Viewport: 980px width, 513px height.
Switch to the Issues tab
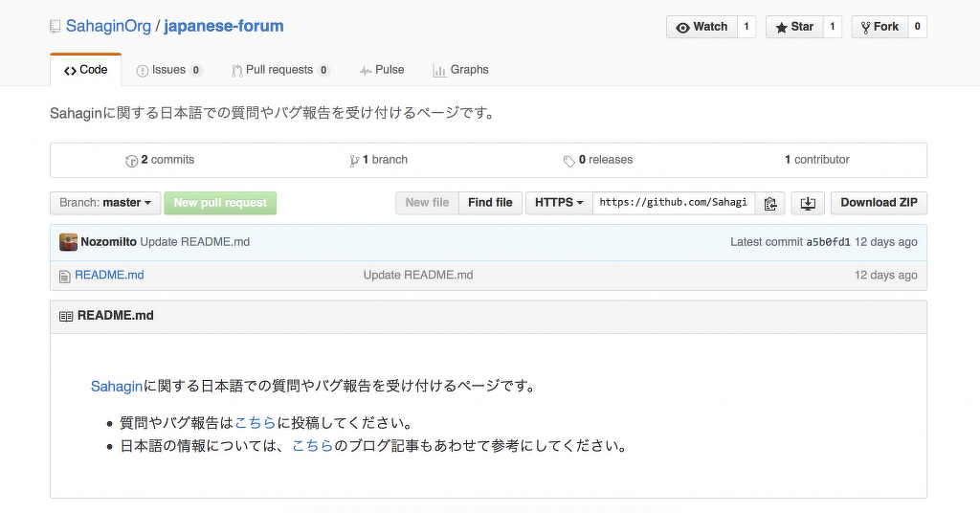coord(168,70)
